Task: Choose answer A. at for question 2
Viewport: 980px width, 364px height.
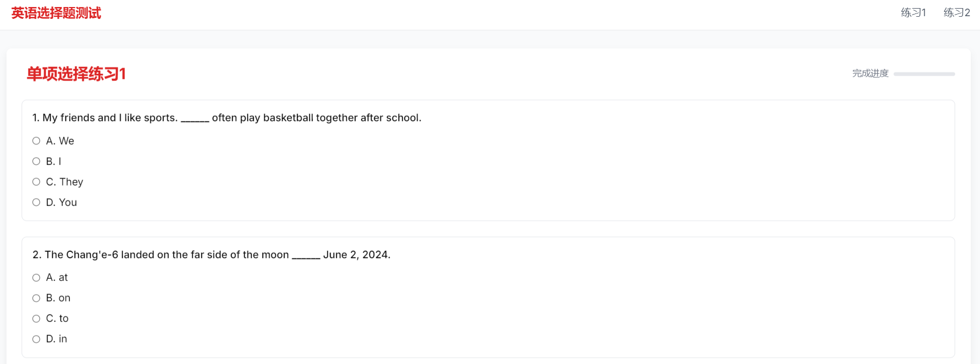Action: coord(36,278)
